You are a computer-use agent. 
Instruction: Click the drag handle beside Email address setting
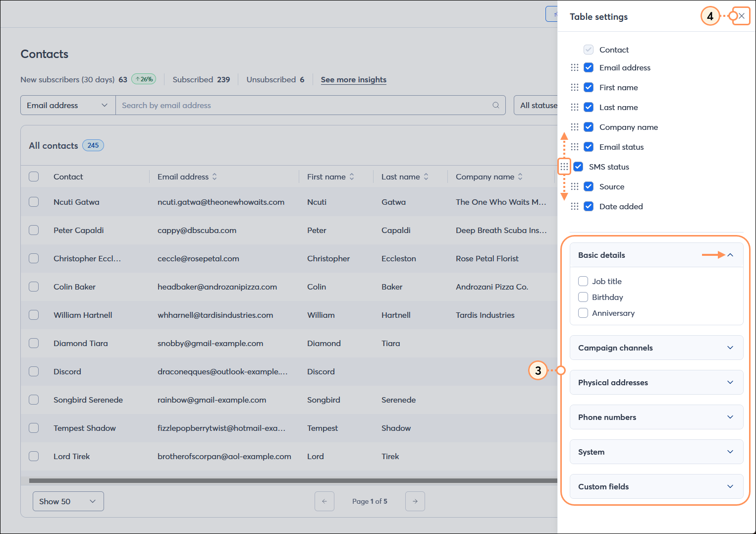[x=574, y=67]
